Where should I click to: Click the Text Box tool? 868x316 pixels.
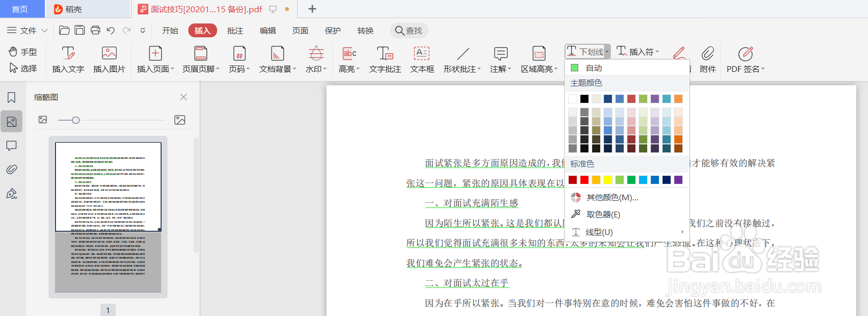point(422,59)
